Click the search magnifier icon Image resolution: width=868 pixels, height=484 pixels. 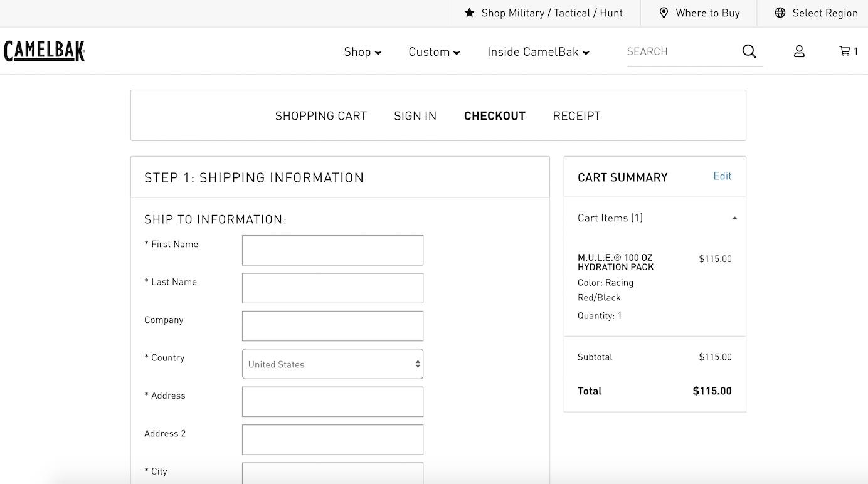click(749, 51)
